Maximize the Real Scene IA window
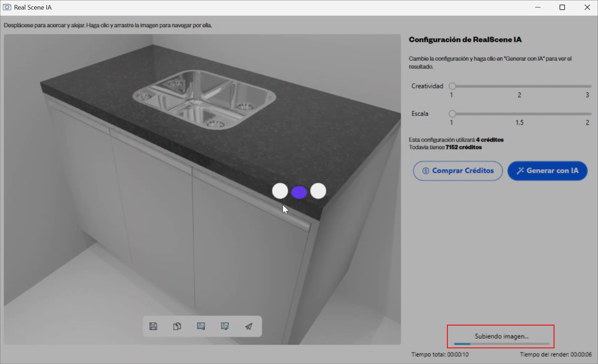 pyautogui.click(x=562, y=7)
